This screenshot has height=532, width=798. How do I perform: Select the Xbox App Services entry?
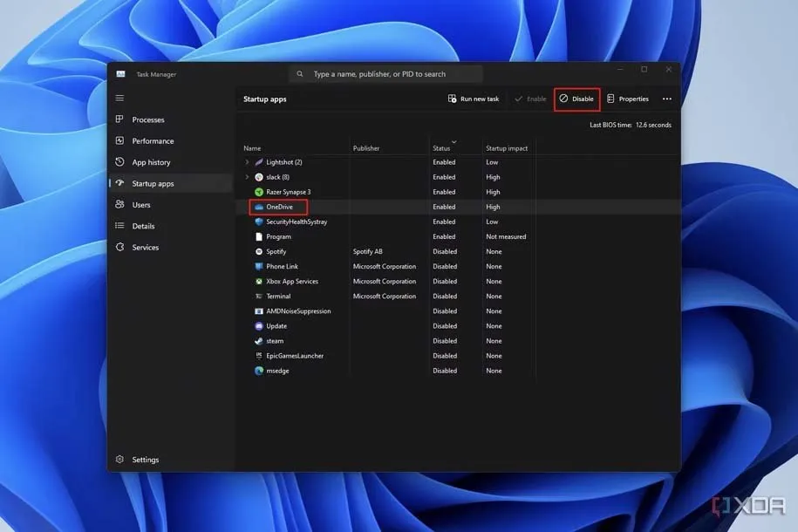tap(291, 282)
